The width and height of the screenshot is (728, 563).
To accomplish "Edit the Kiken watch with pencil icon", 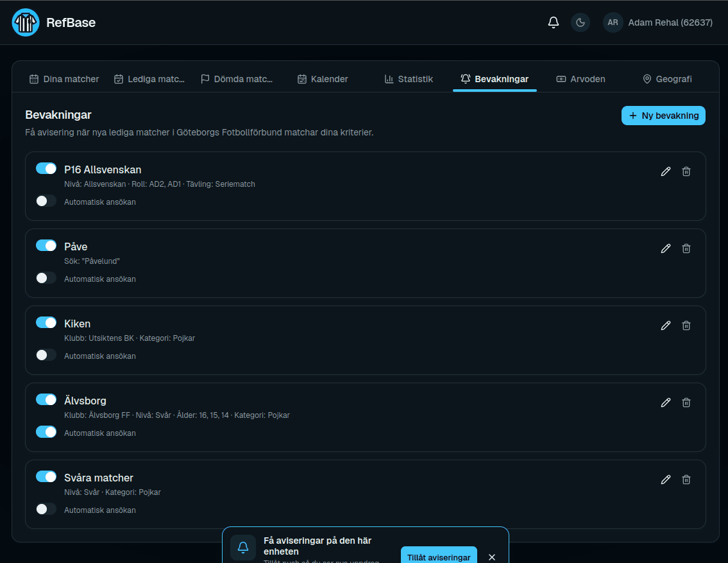I will point(665,325).
